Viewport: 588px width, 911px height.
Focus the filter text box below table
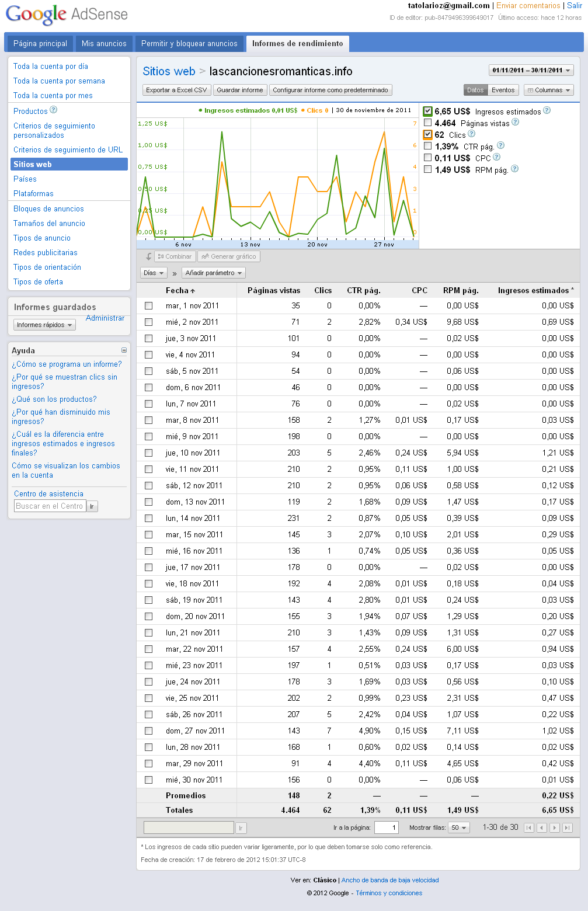(189, 827)
